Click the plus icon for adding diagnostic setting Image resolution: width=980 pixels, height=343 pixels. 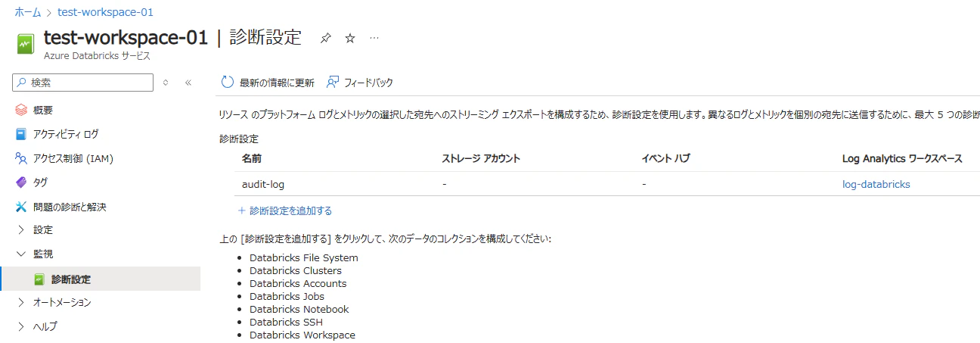(x=242, y=210)
